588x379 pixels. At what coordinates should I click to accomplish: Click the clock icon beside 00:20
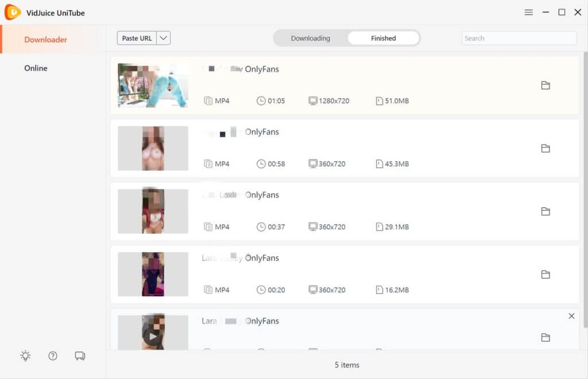261,290
